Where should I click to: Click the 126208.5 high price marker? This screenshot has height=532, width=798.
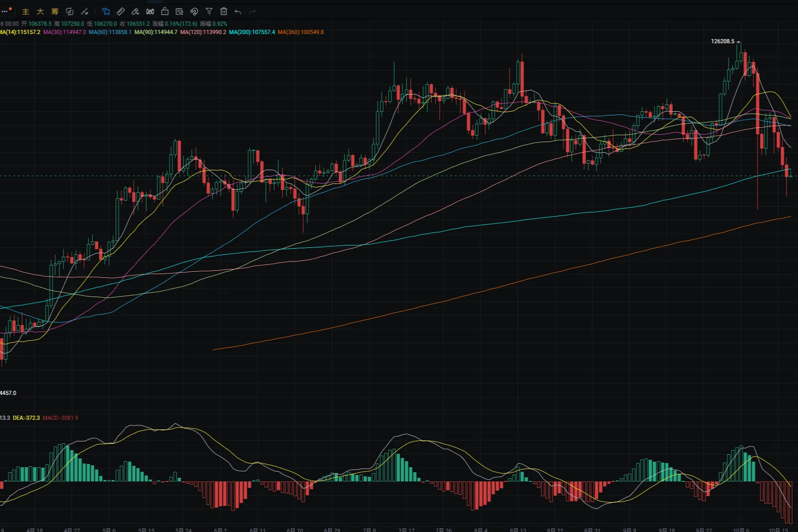click(x=723, y=41)
